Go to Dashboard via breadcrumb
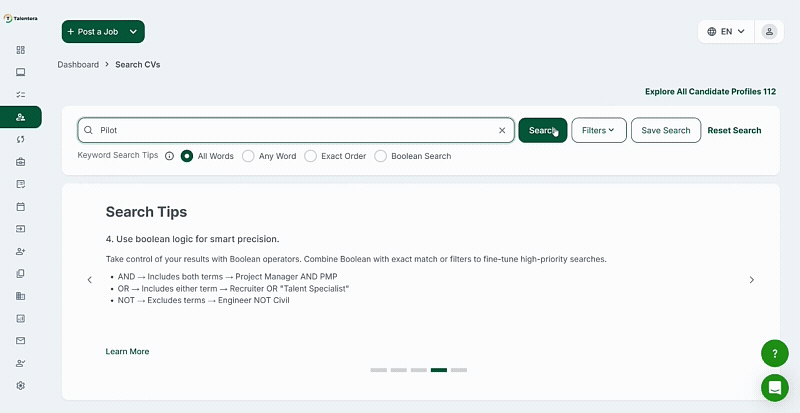Viewport: 800px width, 413px height. click(x=78, y=64)
